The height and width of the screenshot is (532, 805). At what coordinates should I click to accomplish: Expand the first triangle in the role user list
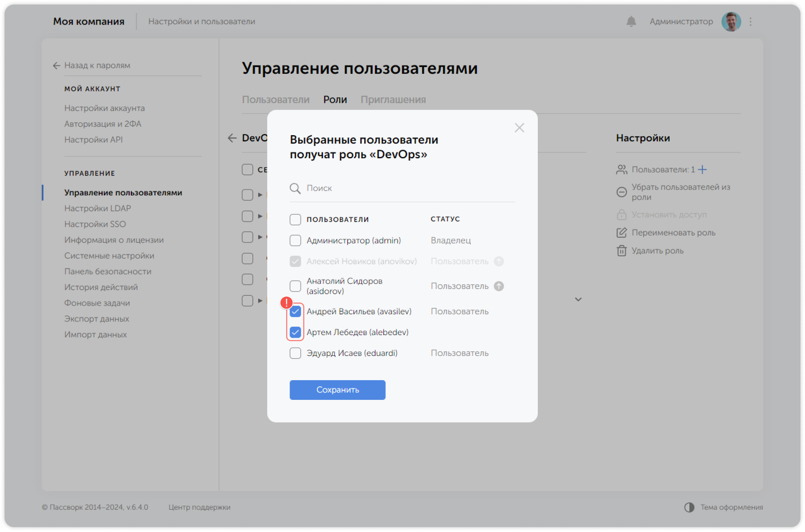(260, 195)
